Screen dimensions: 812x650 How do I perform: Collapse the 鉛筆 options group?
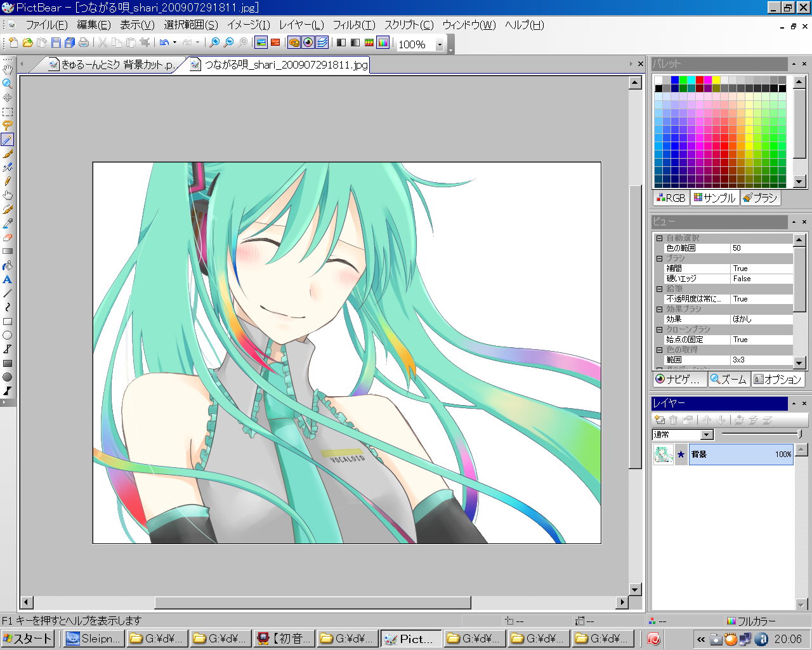[x=659, y=289]
